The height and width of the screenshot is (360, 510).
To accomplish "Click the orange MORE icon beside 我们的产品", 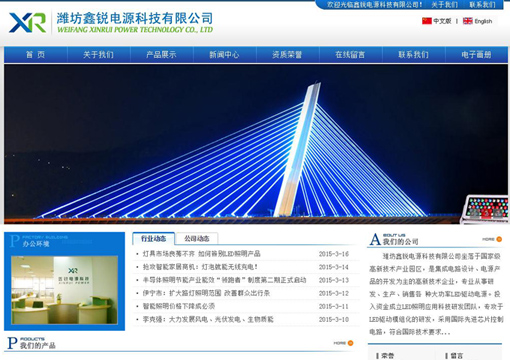I will [350, 343].
